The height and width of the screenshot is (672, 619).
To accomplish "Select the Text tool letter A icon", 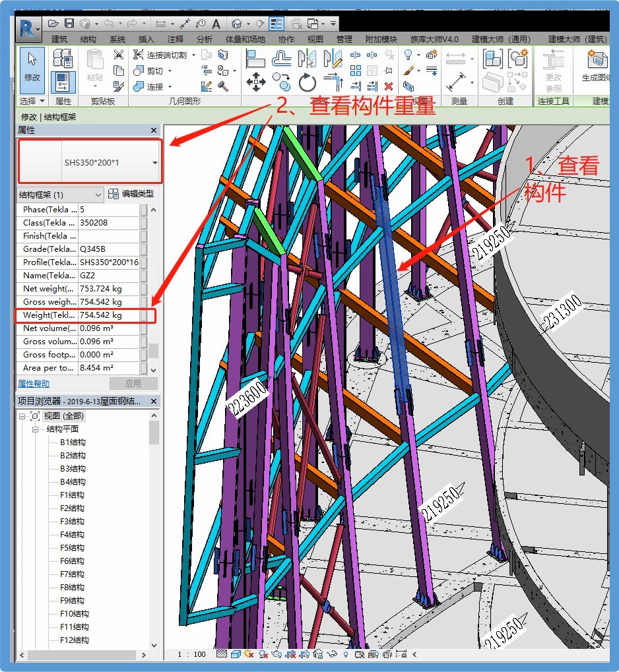I will 216,24.
